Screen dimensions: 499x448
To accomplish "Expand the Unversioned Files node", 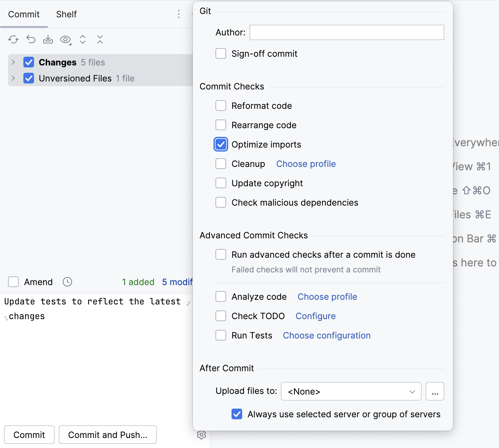I will pos(13,78).
